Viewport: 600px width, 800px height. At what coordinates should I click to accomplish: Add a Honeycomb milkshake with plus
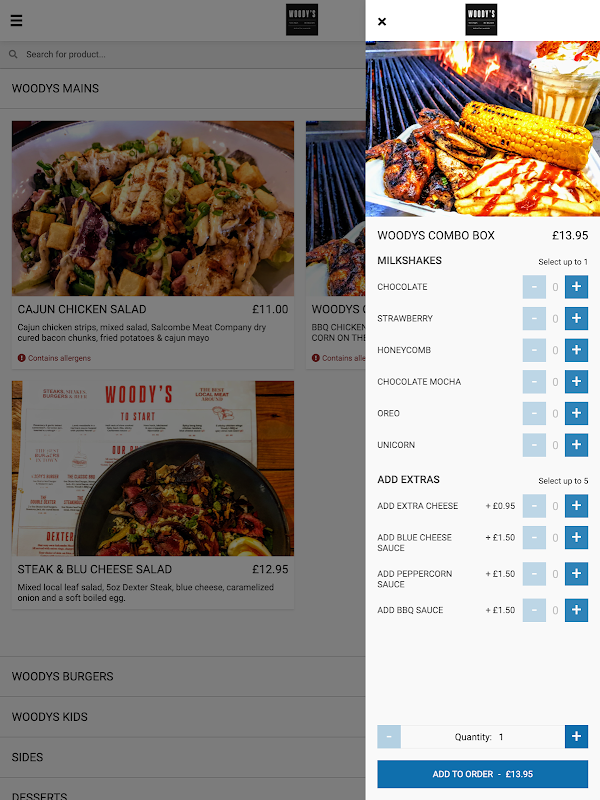coord(576,350)
